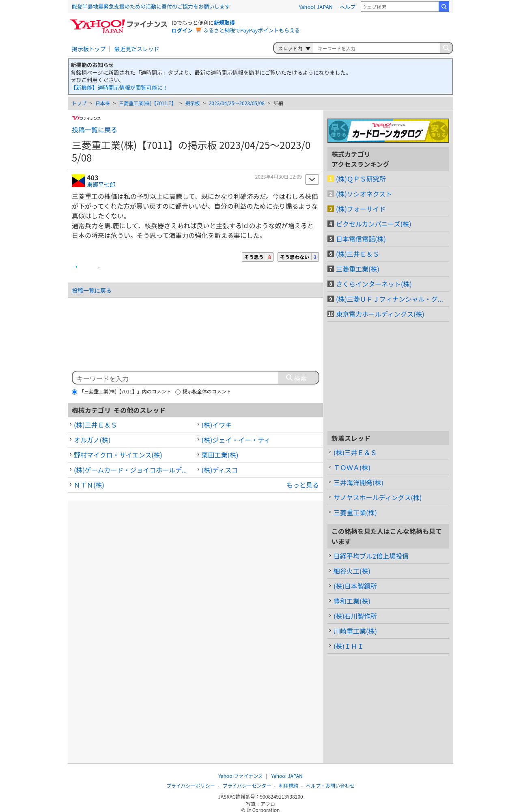Click the 新規取得 ID link

point(224,23)
